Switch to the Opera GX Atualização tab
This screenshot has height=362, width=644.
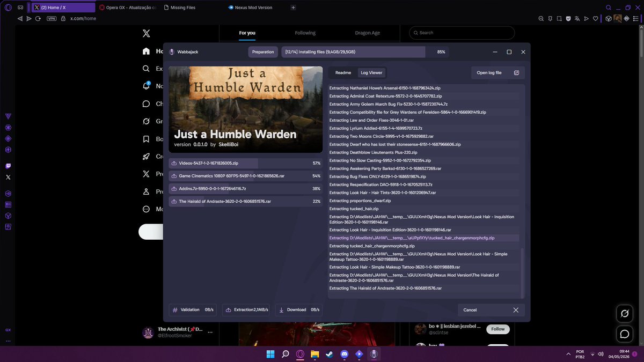128,8
